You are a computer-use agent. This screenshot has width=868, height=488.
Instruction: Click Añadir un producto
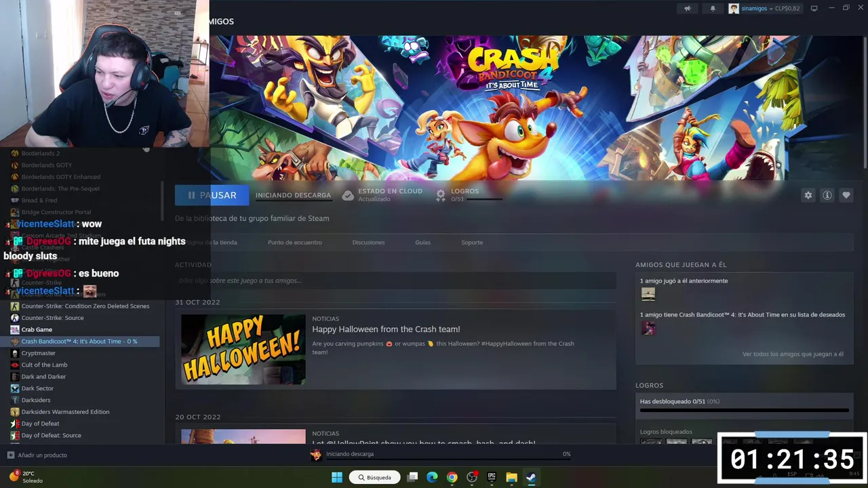pos(42,455)
